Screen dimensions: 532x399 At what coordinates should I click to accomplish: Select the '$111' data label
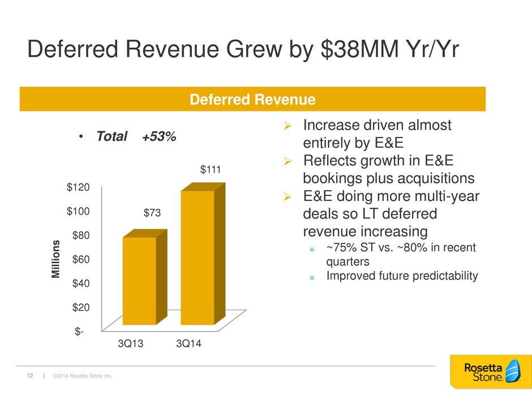click(211, 169)
